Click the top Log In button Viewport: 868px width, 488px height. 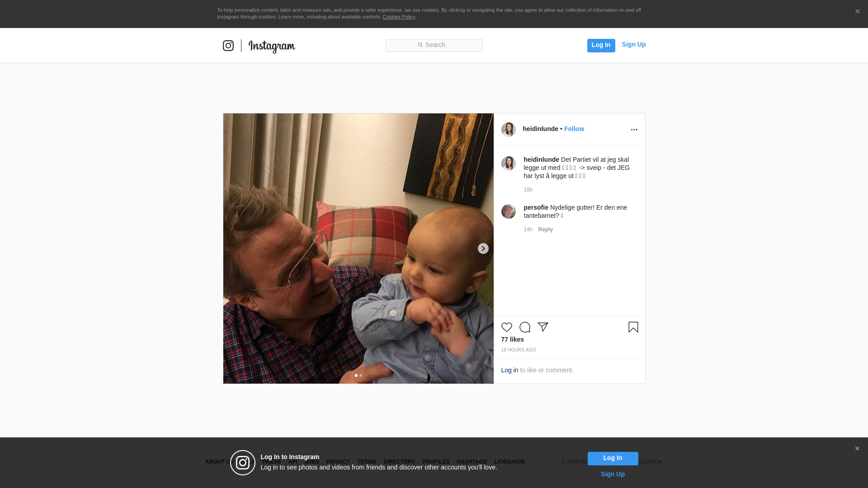601,46
